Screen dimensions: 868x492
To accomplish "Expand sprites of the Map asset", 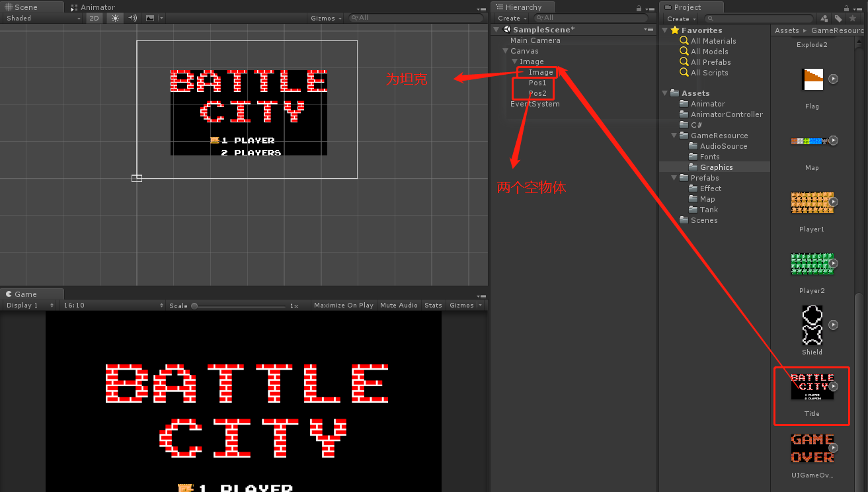I will tap(833, 140).
